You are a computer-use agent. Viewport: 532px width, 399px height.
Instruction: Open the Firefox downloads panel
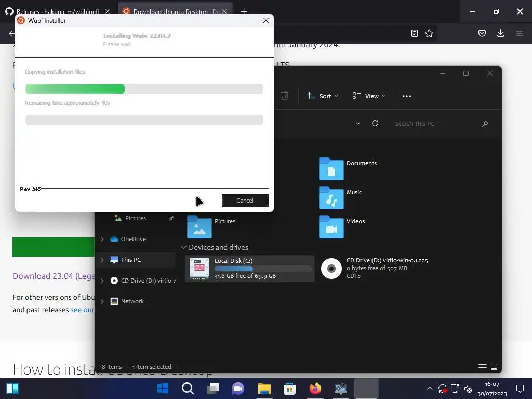[500, 33]
